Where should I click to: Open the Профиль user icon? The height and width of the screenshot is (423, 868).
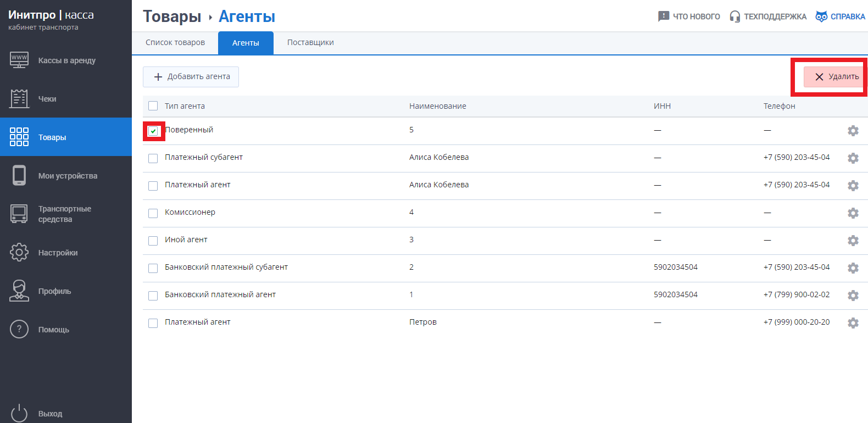(19, 291)
